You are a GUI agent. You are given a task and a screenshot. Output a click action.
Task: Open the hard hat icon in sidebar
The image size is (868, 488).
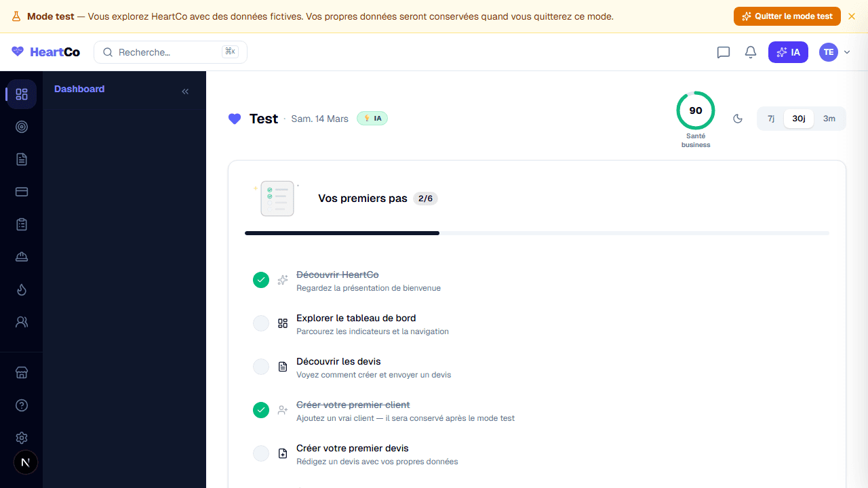[22, 257]
